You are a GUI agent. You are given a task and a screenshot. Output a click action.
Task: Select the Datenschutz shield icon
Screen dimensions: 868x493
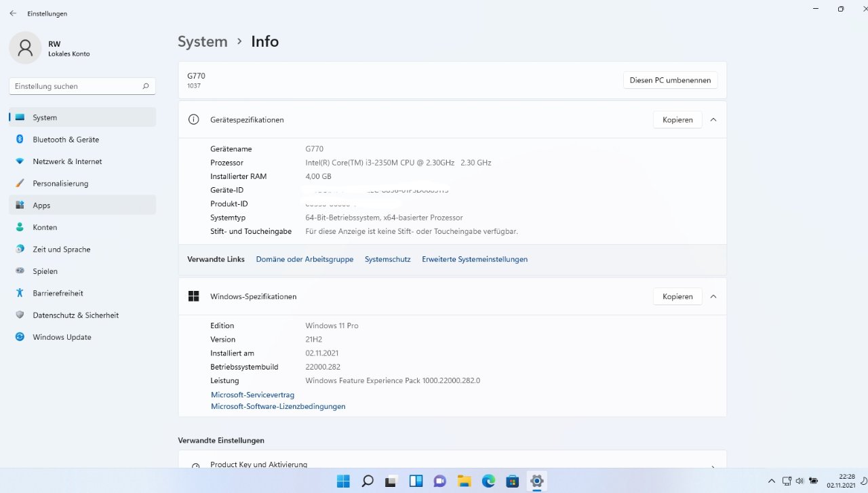pos(20,315)
